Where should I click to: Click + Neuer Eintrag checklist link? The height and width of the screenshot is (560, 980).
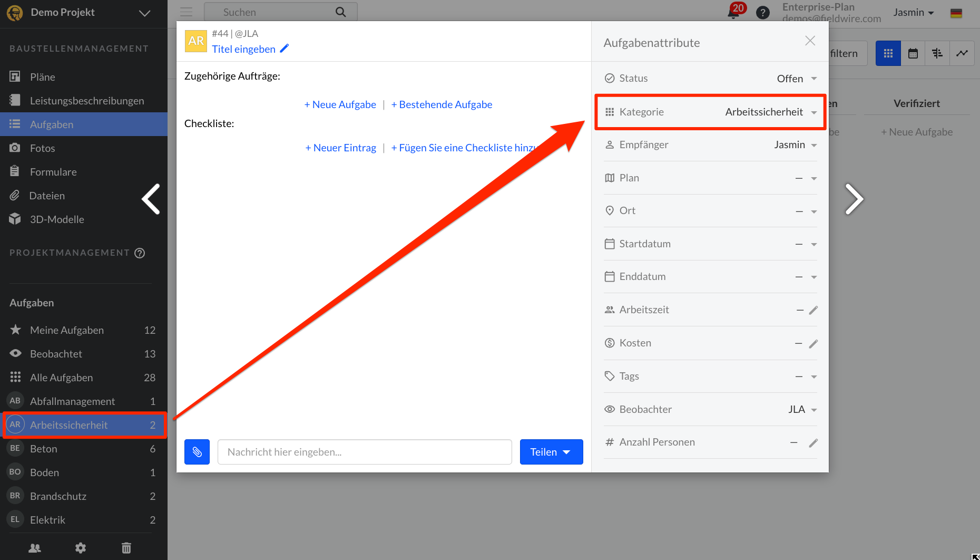[341, 148]
